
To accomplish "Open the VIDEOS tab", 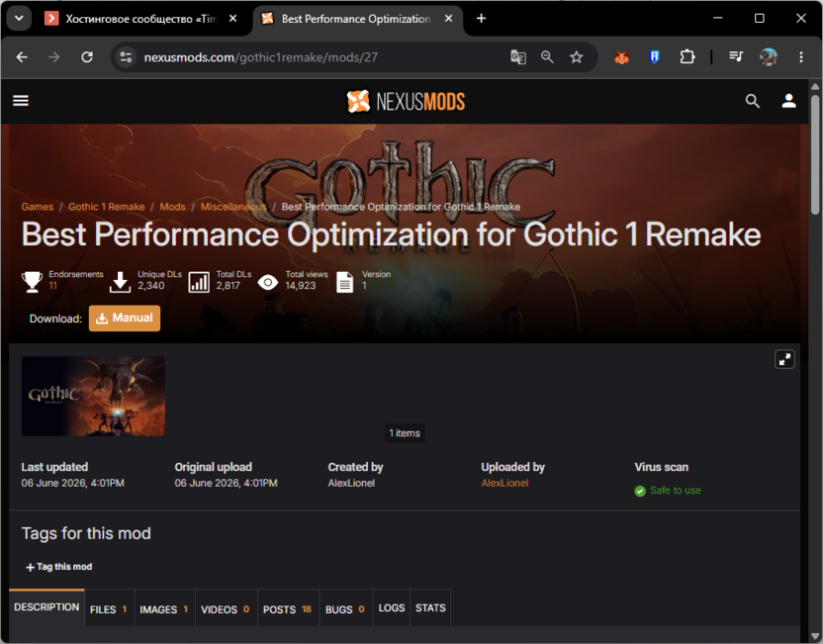I will 226,608.
